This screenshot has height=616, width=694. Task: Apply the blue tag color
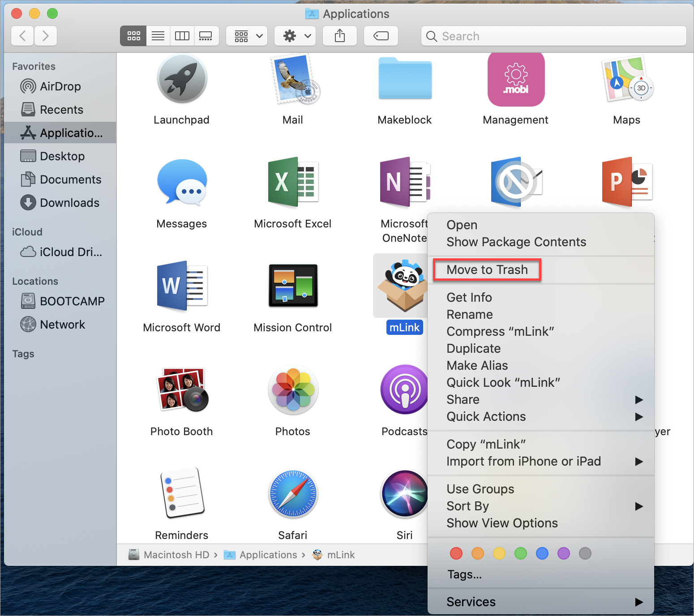(542, 553)
